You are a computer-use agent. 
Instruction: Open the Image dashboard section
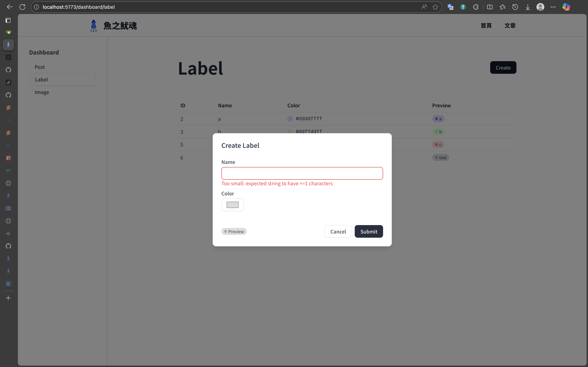(42, 92)
